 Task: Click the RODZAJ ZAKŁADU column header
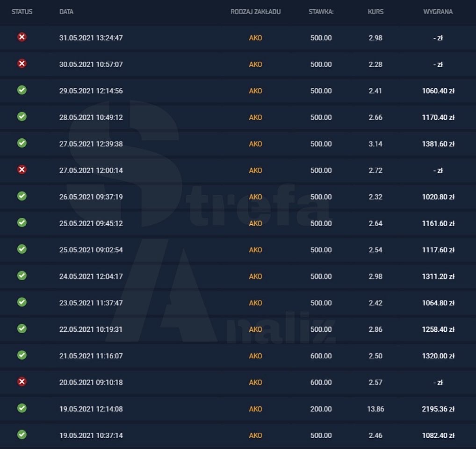point(256,12)
